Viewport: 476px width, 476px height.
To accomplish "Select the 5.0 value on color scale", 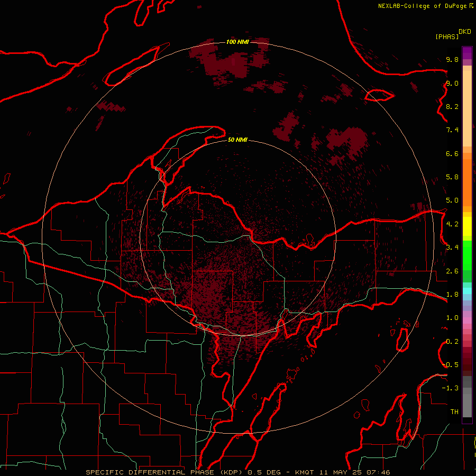I will 452,200.
